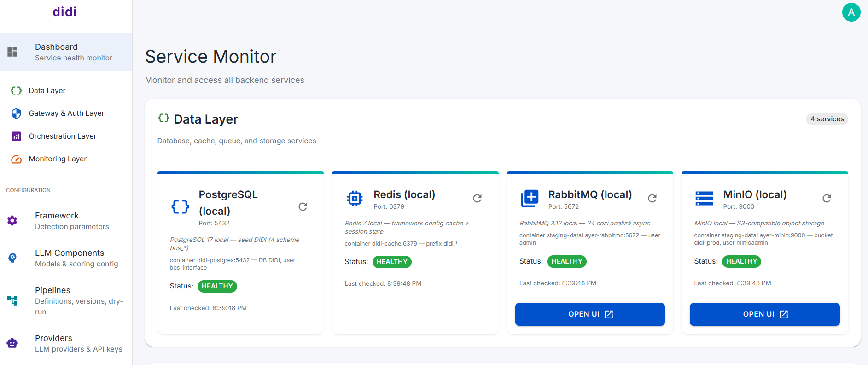868x365 pixels.
Task: Click the LLM Components head icon
Action: coord(12,258)
